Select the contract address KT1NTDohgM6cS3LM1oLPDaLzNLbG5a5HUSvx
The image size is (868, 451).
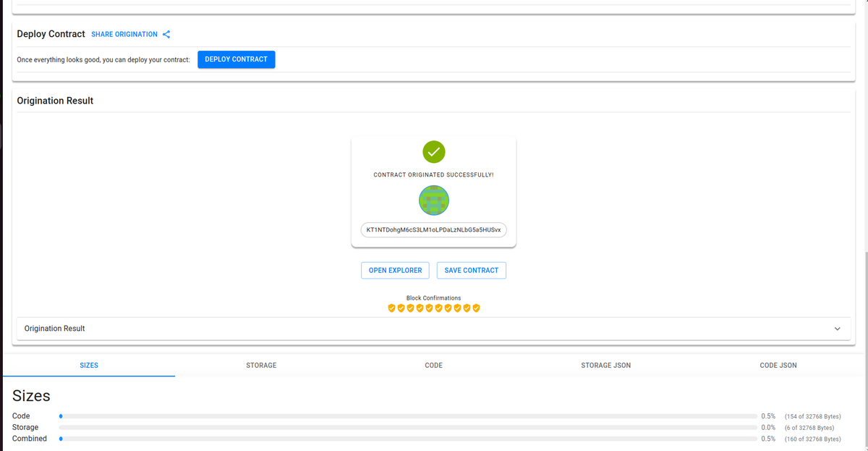(434, 229)
